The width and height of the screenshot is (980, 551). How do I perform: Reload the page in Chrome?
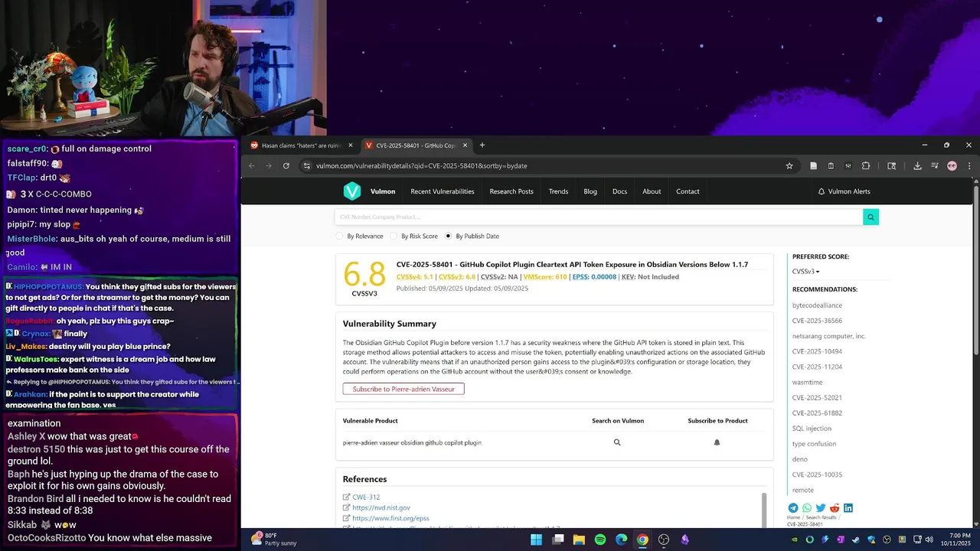286,165
